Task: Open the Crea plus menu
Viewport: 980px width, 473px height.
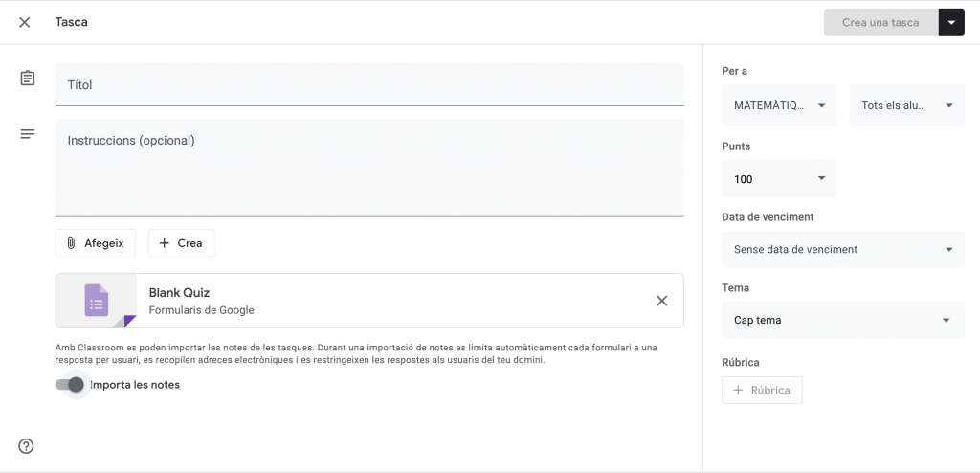Action: coord(181,243)
